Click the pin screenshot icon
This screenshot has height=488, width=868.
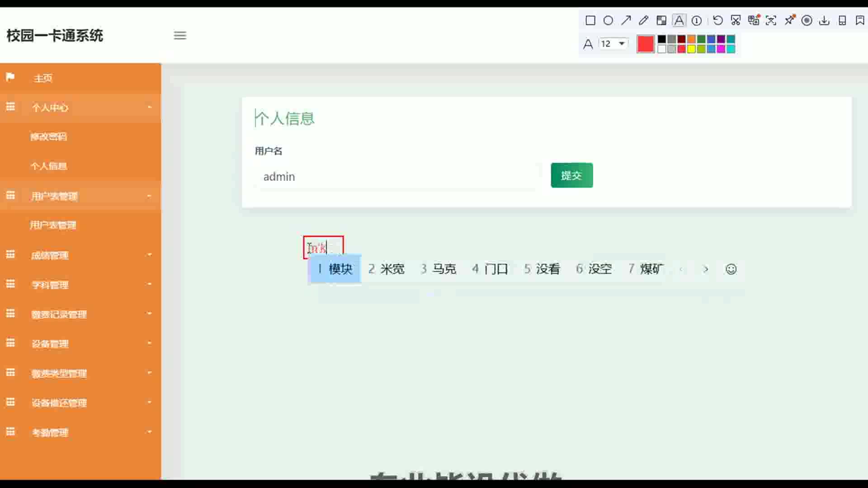pyautogui.click(x=789, y=20)
